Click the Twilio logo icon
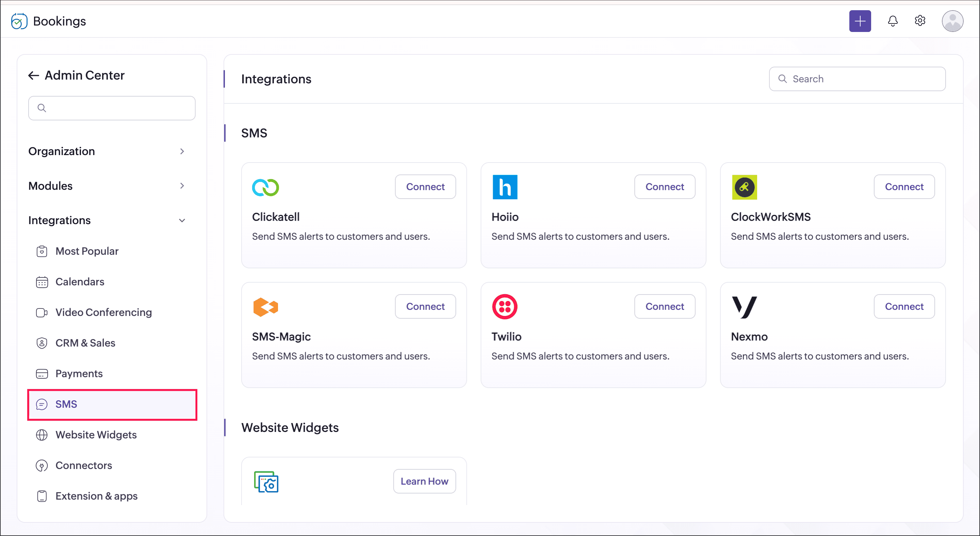 tap(504, 306)
